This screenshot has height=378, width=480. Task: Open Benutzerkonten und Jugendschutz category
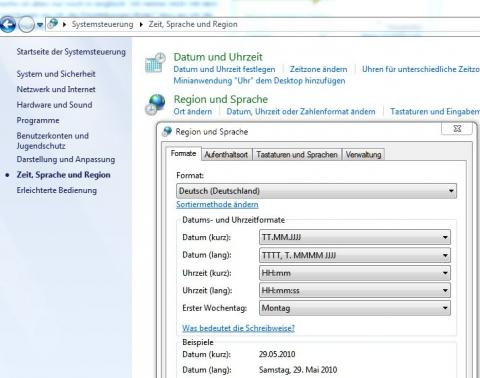[53, 141]
